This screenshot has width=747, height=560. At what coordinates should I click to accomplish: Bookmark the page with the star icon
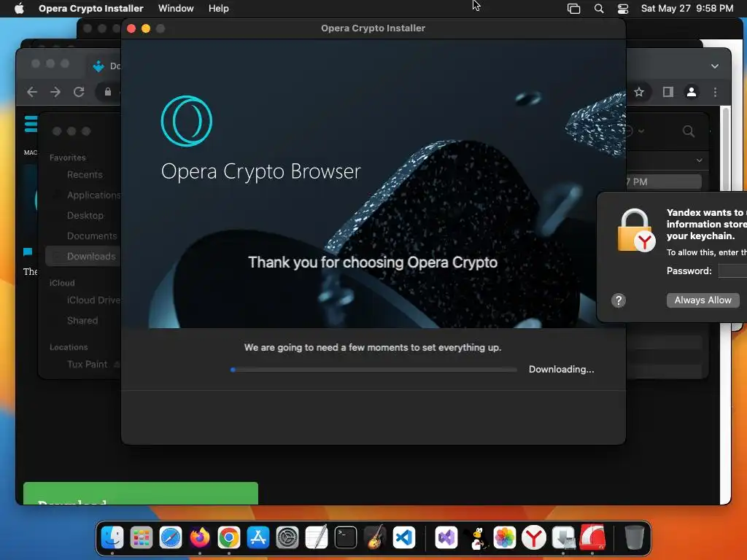639,91
